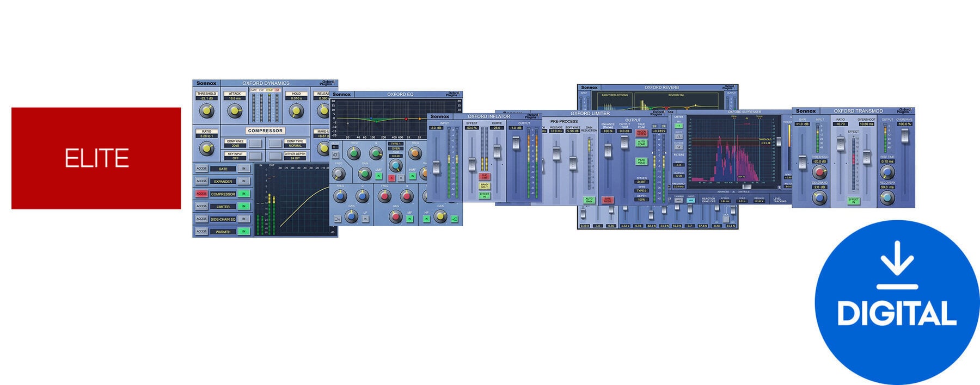Select Side-Chain EQ ACCESS button
980x385 pixels.
[x=201, y=219]
